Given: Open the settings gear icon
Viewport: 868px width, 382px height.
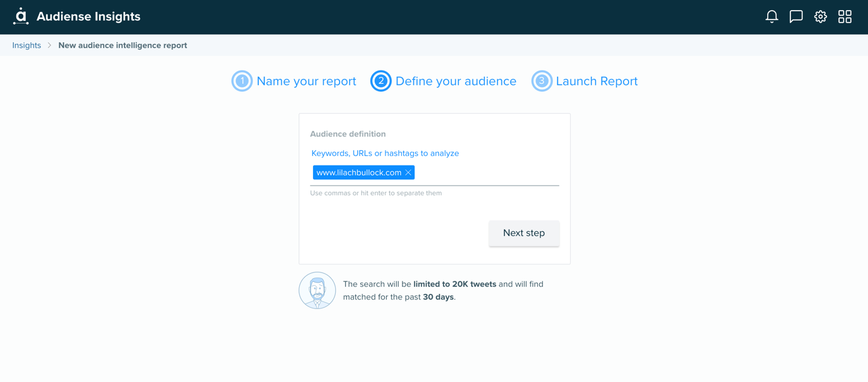Looking at the screenshot, I should point(820,17).
